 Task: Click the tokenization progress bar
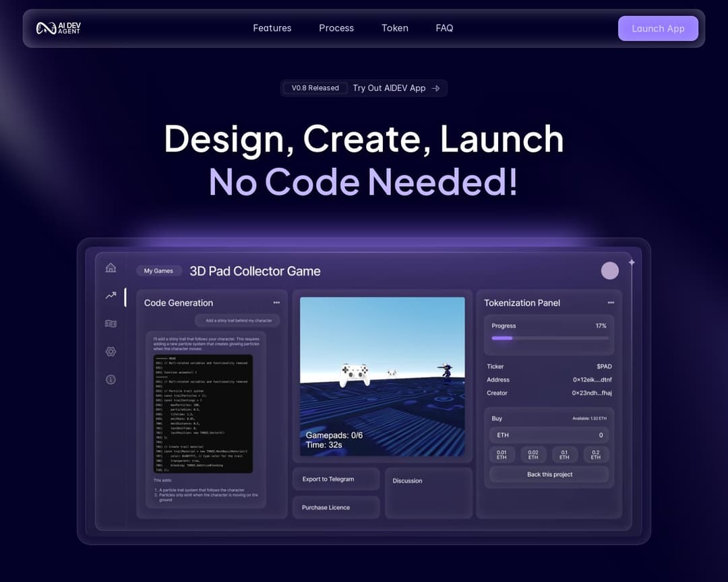tap(549, 338)
